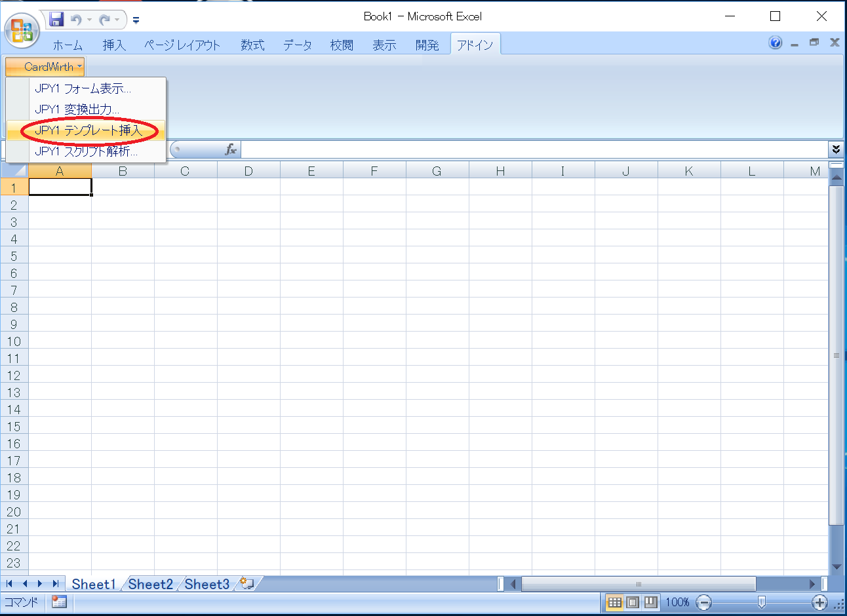The image size is (847, 616).
Task: Select row 12 header
Action: (14, 375)
